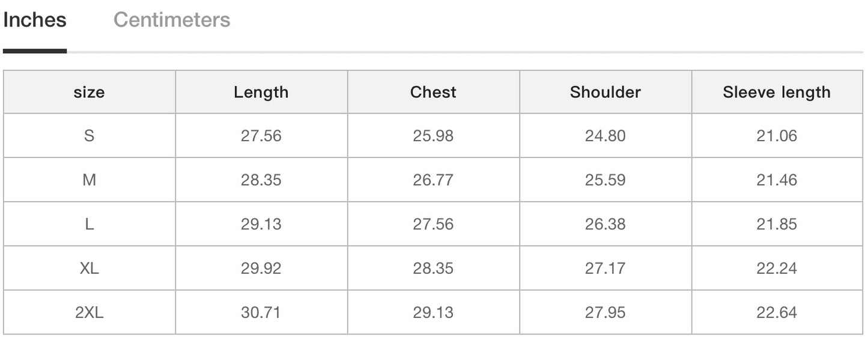Click the 21.46 sleeve length for M
This screenshot has height=340, width=868.
(x=777, y=180)
